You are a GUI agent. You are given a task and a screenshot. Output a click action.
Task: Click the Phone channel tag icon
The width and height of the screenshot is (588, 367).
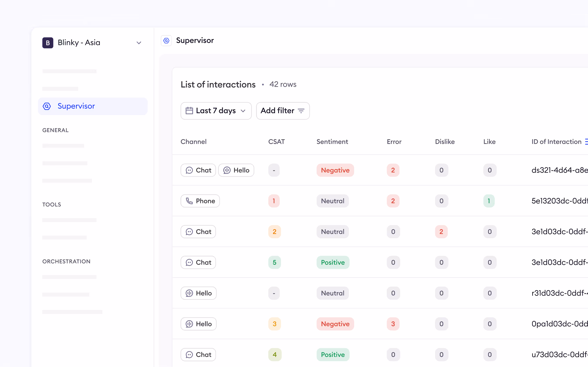click(189, 201)
